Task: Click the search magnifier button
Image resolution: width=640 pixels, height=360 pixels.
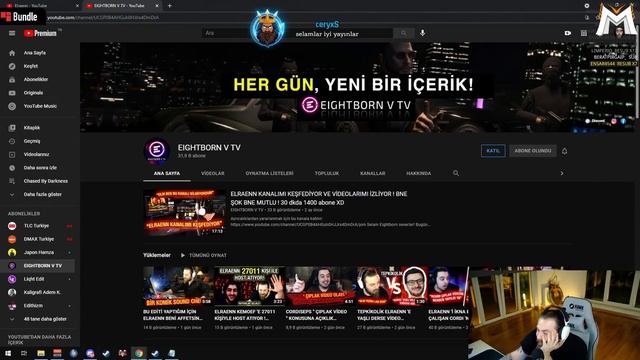Action: tap(403, 33)
